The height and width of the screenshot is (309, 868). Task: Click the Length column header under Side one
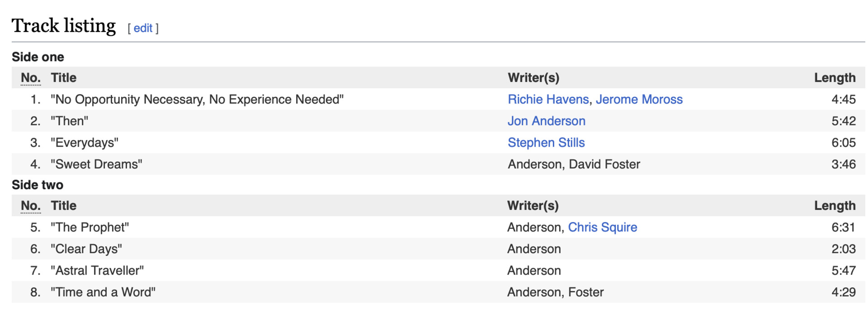[x=835, y=78]
